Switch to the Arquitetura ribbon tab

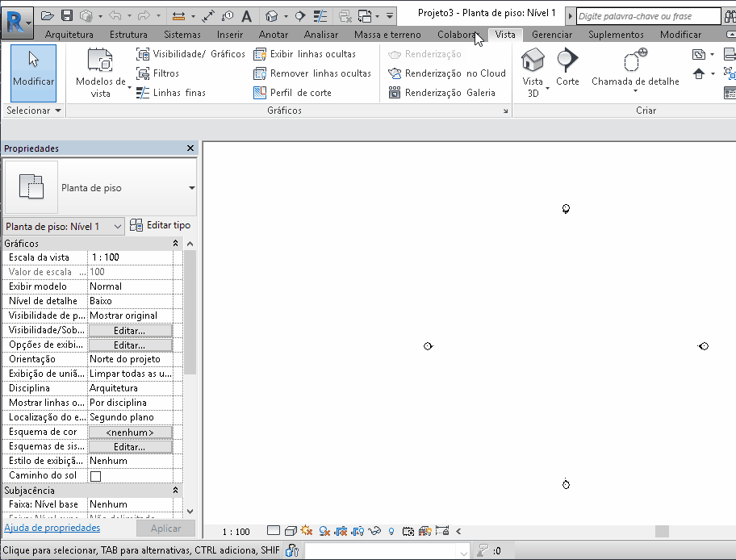(x=69, y=35)
